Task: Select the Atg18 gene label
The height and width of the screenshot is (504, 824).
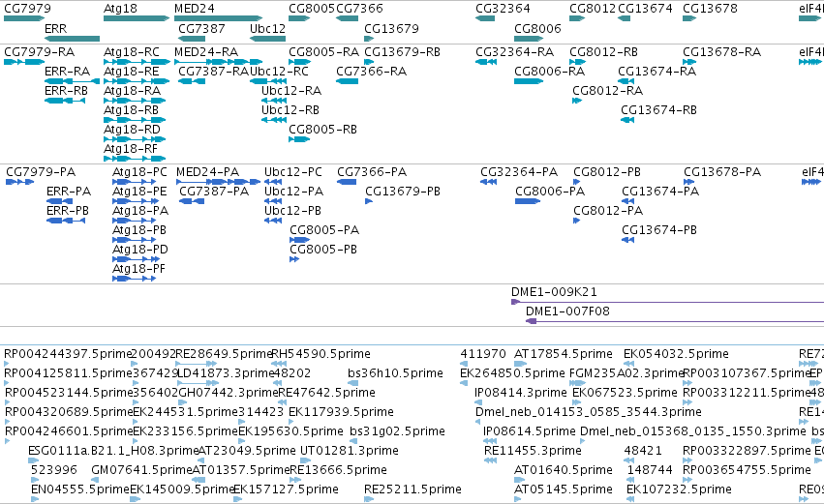Action: pyautogui.click(x=120, y=9)
